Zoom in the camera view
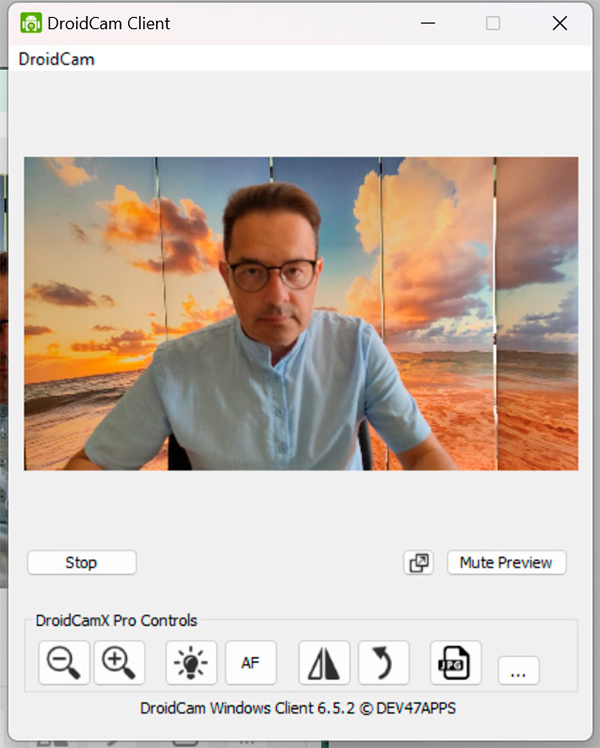 119,663
